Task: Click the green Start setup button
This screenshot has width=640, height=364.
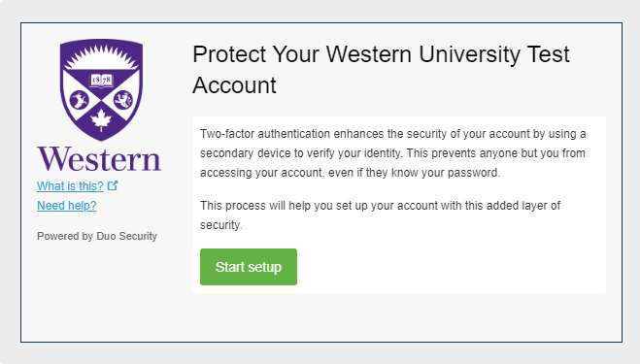Action: coord(249,267)
